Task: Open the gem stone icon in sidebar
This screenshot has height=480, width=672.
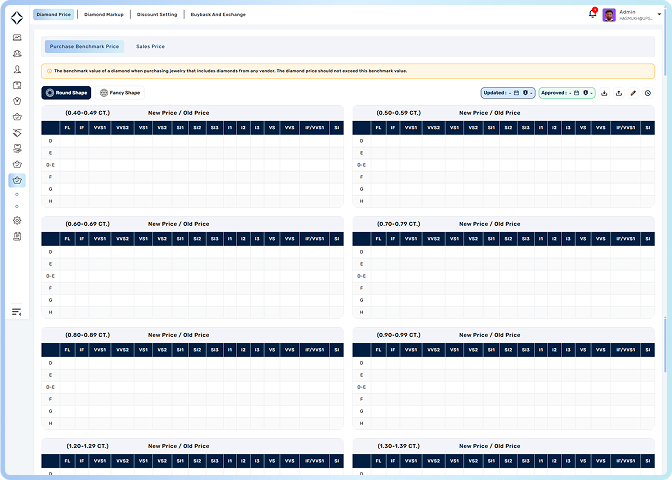Action: 17,101
